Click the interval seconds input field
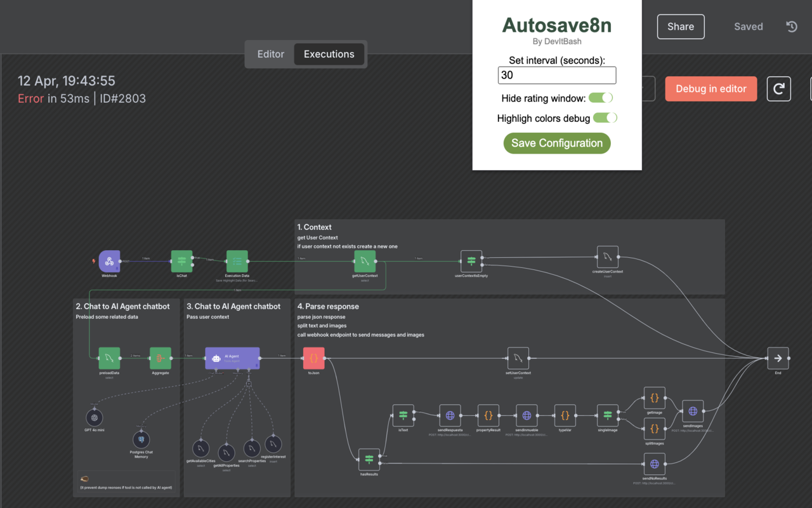 pyautogui.click(x=556, y=75)
